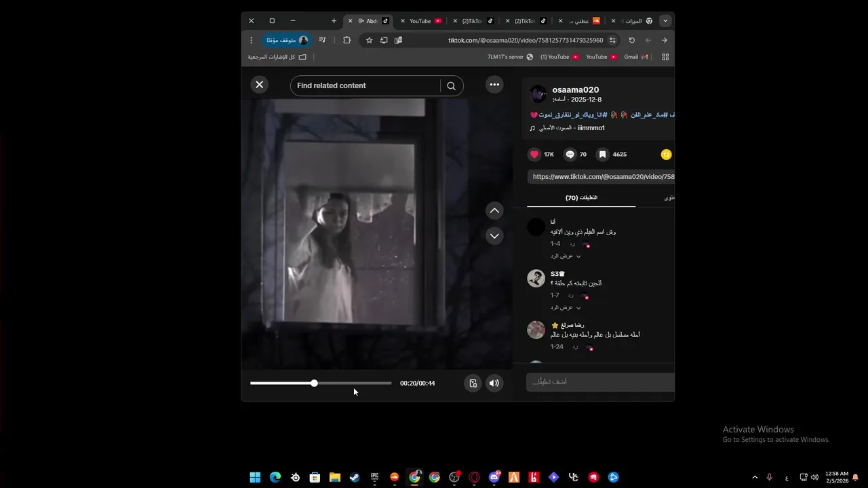Switch to comments (70) tab
This screenshot has width=868, height=488.
(x=581, y=198)
